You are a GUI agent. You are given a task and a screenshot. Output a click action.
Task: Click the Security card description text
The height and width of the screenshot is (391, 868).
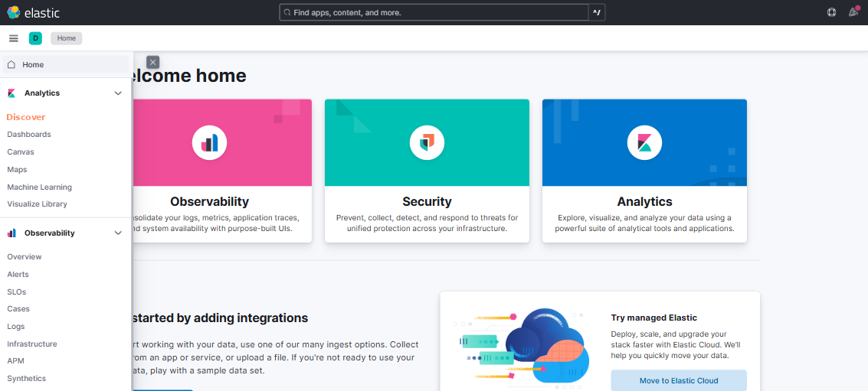point(427,223)
